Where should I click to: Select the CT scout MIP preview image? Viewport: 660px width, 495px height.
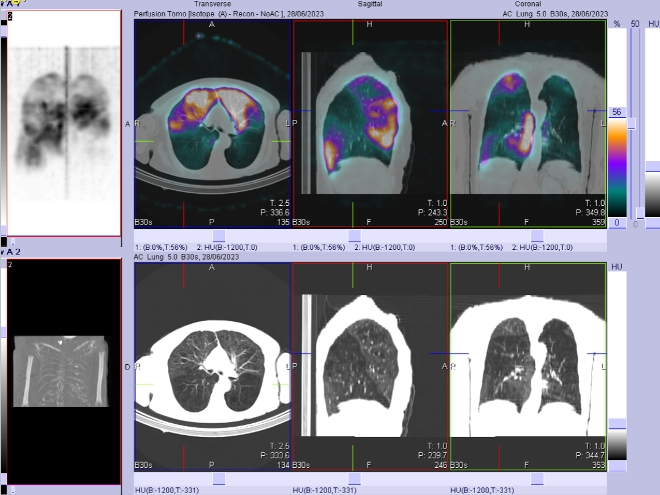pos(62,368)
